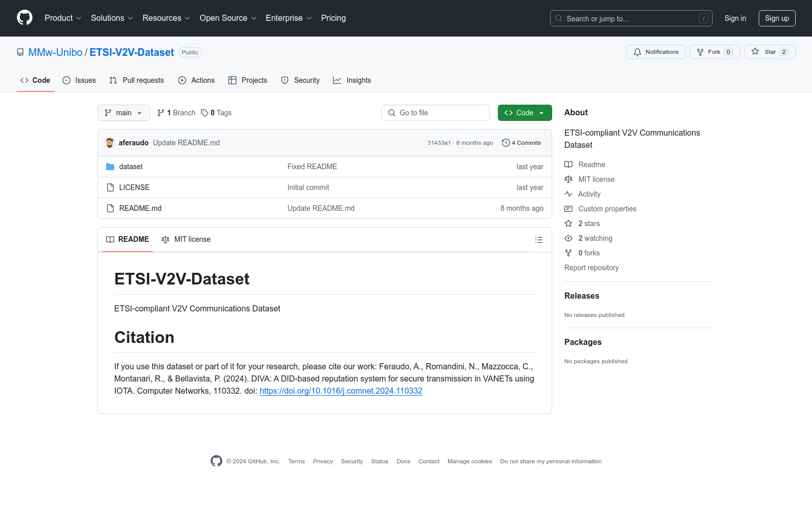Image resolution: width=812 pixels, height=508 pixels.
Task: View 4 Commits history
Action: click(521, 143)
